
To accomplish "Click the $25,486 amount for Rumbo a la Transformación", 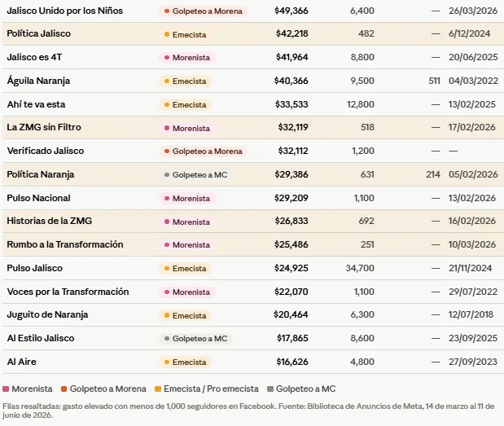I will pos(291,244).
